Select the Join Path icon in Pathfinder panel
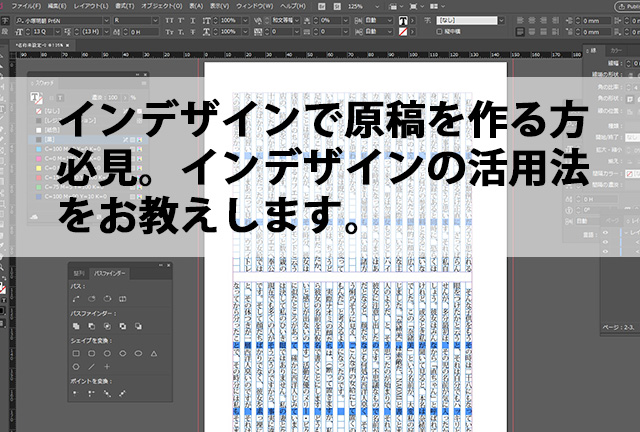This screenshot has width=640, height=432. coord(76,299)
